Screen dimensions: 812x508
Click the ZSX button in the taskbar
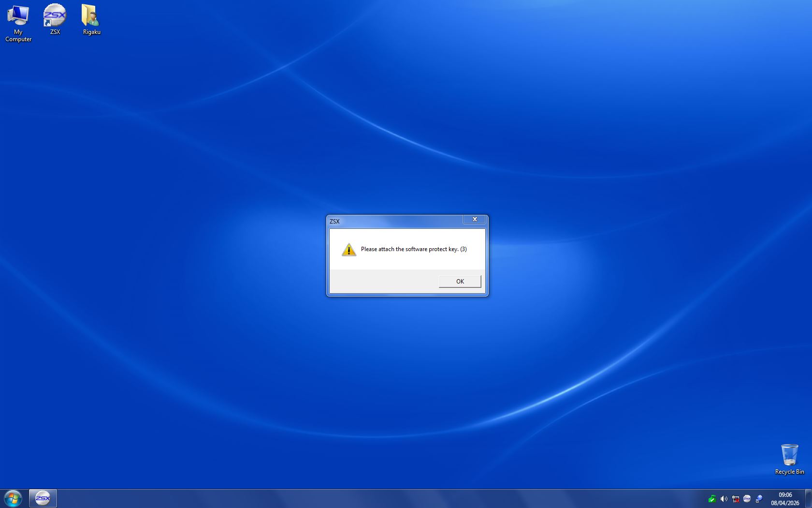43,498
